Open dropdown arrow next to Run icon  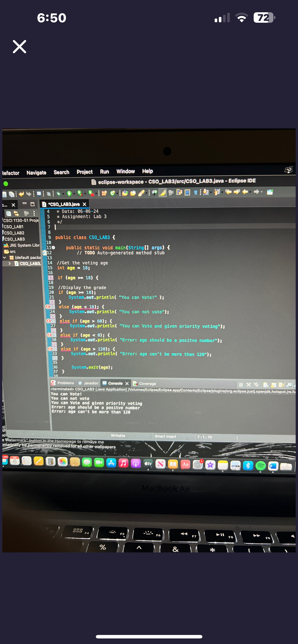click(74, 194)
